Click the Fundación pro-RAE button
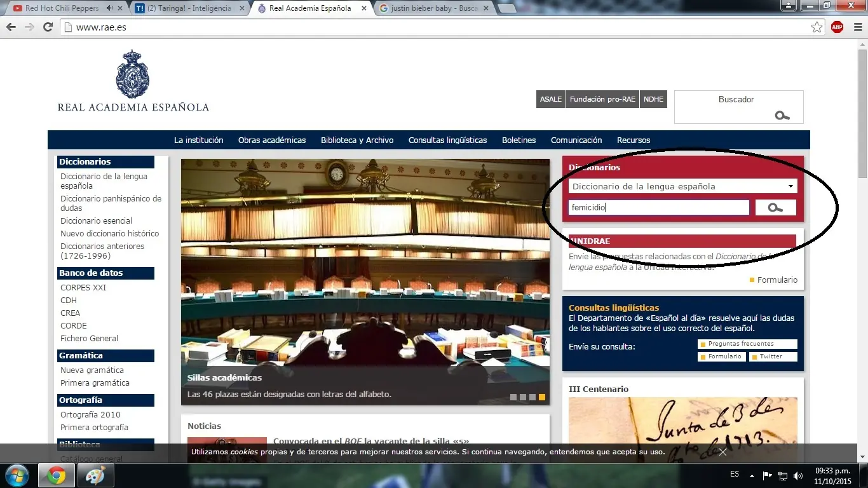Screen dimensions: 868x488 [x=602, y=99]
